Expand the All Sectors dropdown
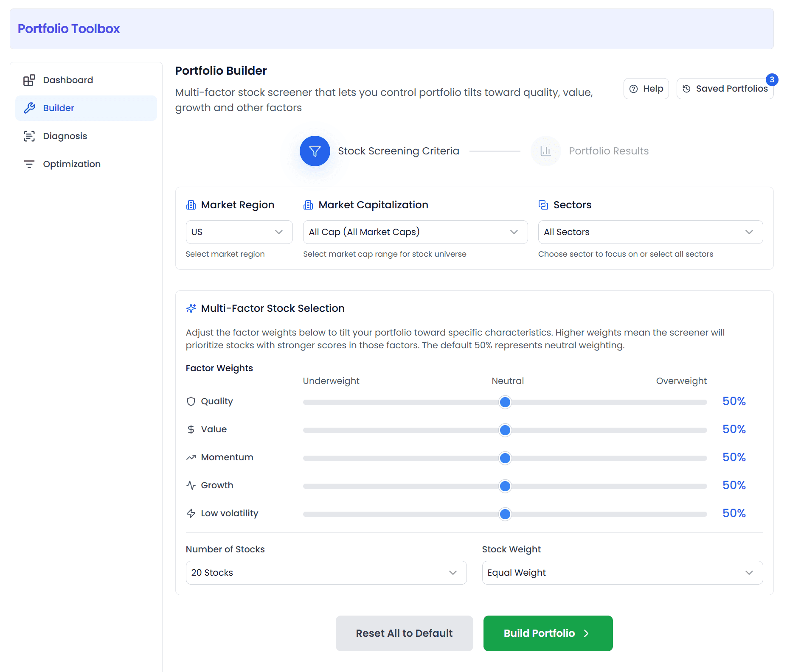The image size is (787, 672). click(651, 232)
